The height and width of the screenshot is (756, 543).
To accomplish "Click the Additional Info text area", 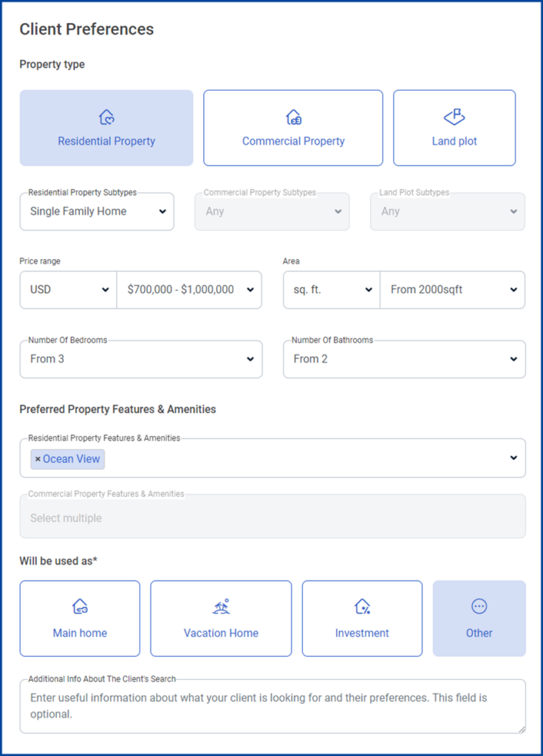I will (273, 707).
